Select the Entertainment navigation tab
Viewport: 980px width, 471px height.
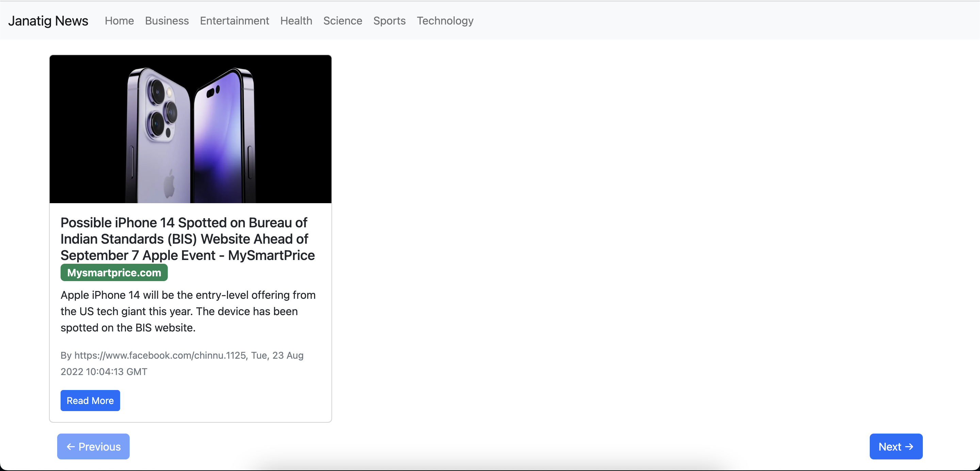point(234,20)
